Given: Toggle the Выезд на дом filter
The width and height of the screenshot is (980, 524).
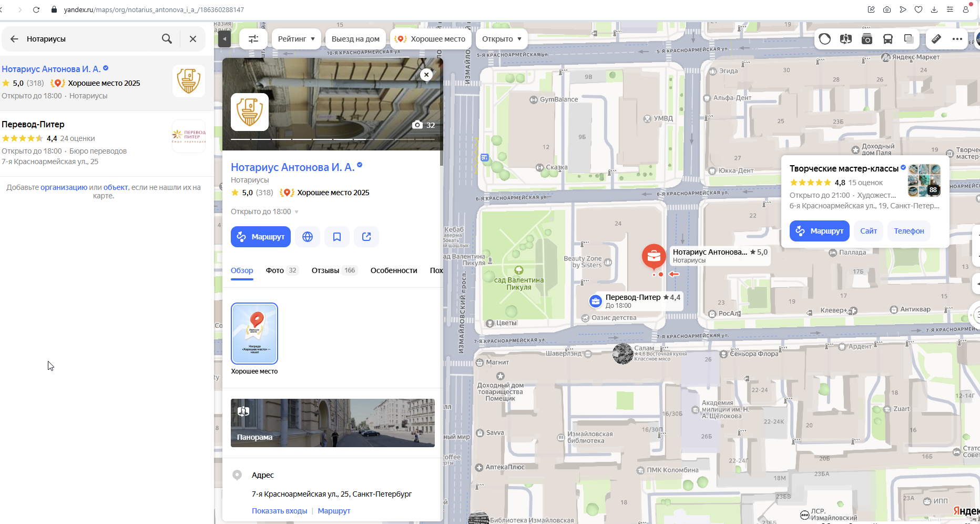Looking at the screenshot, I should [x=355, y=39].
